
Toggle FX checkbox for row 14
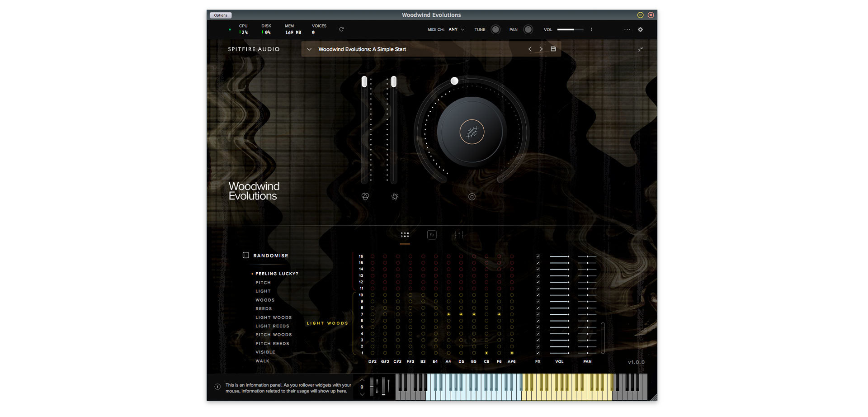(538, 269)
